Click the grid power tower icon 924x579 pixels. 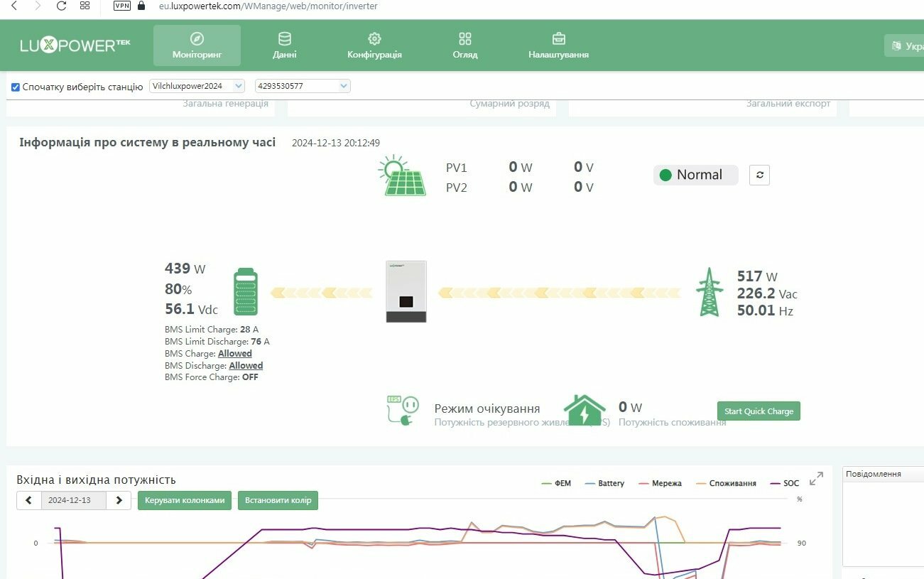[x=708, y=292]
